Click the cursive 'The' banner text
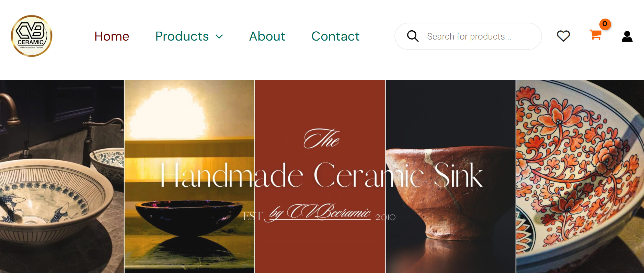The width and height of the screenshot is (644, 273). pos(322,139)
